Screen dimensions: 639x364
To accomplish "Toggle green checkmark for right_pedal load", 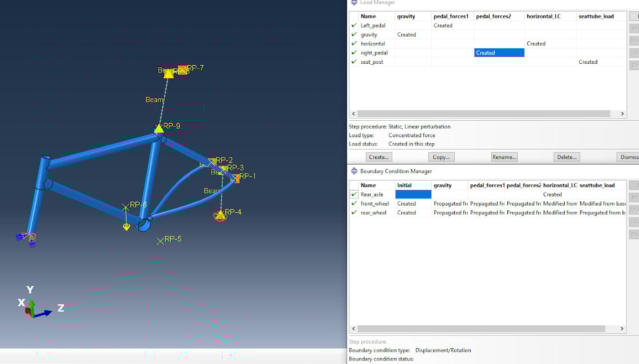I will point(354,52).
